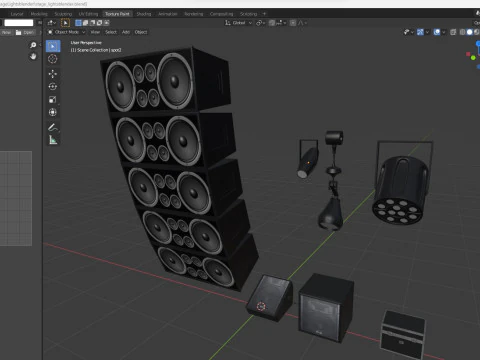The width and height of the screenshot is (480, 360).
Task: Switch to the Compositing workspace tab
Action: tap(221, 14)
